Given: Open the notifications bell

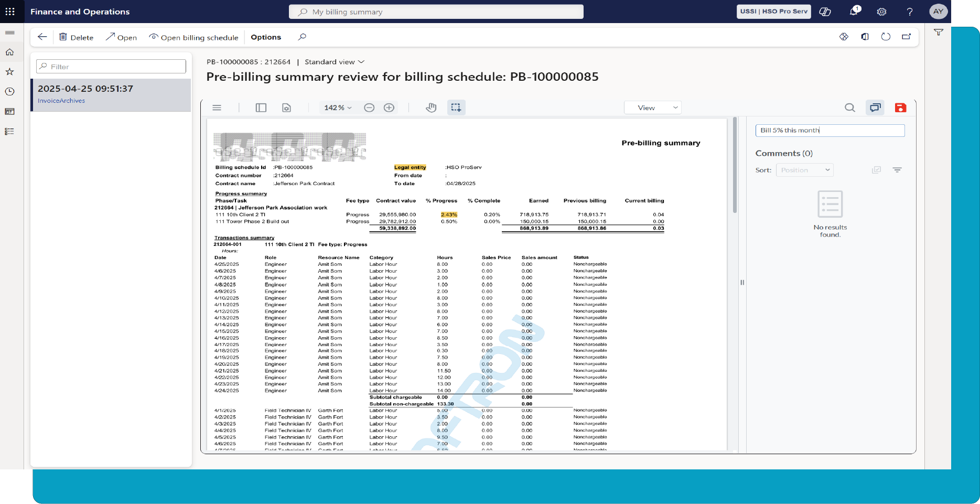Looking at the screenshot, I should click(854, 12).
